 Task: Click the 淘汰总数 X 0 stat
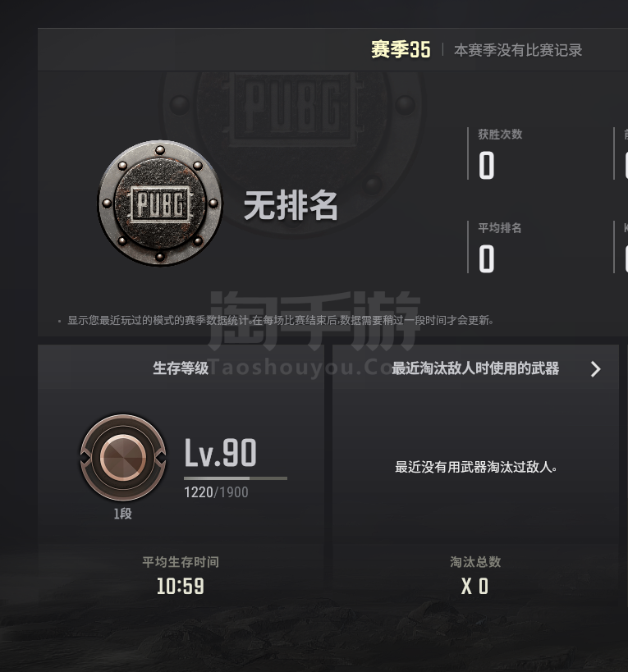tap(475, 575)
